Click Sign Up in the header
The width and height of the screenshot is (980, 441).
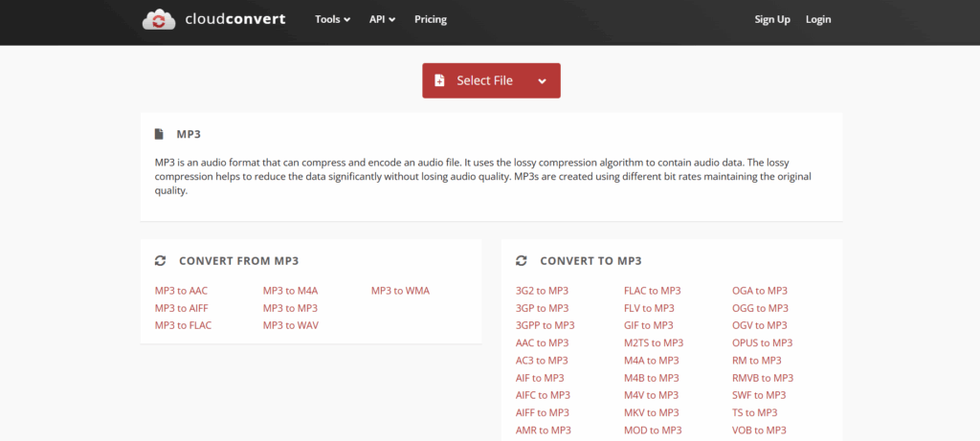[772, 19]
